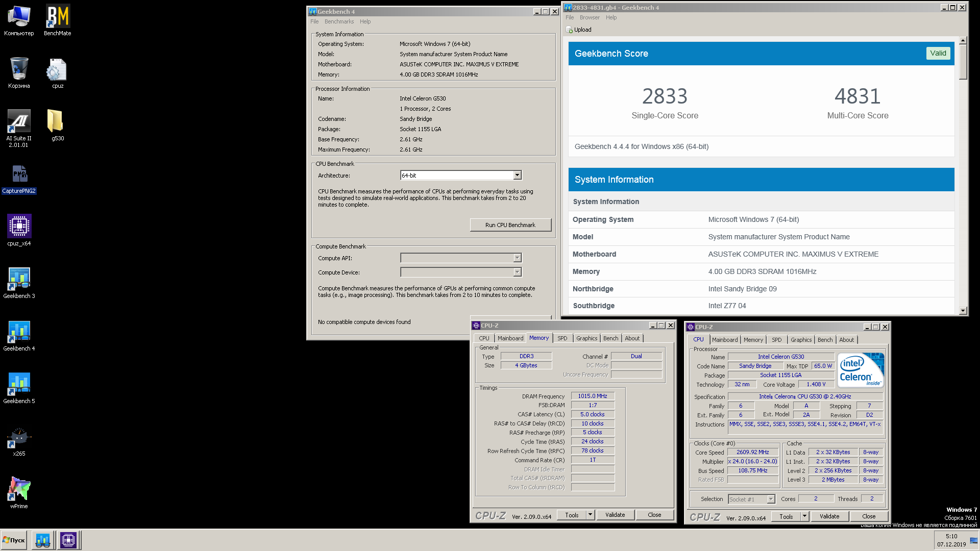Viewport: 980px width, 551px height.
Task: Click the Upload icon in Geekbench result window
Action: point(569,30)
